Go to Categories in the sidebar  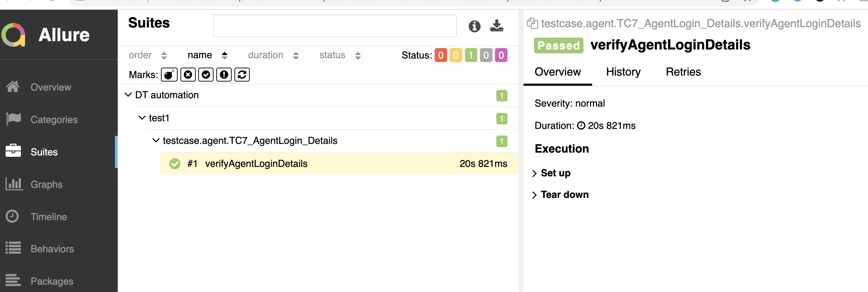54,120
